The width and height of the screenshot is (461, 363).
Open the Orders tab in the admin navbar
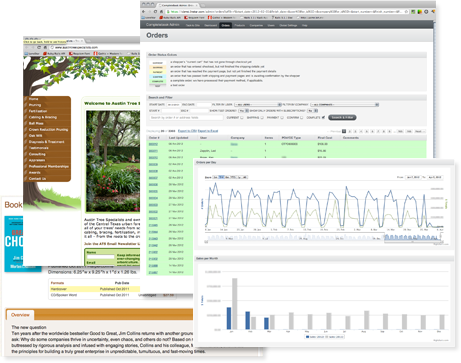(226, 25)
